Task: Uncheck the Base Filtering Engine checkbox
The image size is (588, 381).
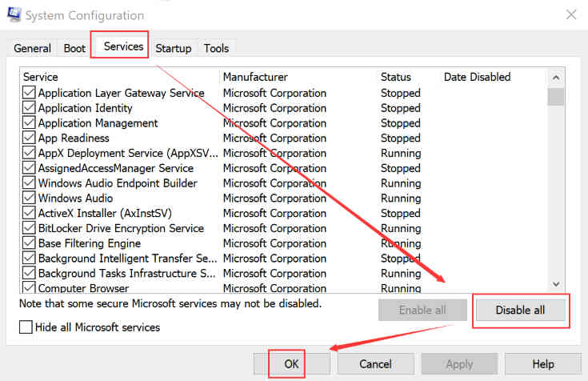Action: [x=30, y=243]
